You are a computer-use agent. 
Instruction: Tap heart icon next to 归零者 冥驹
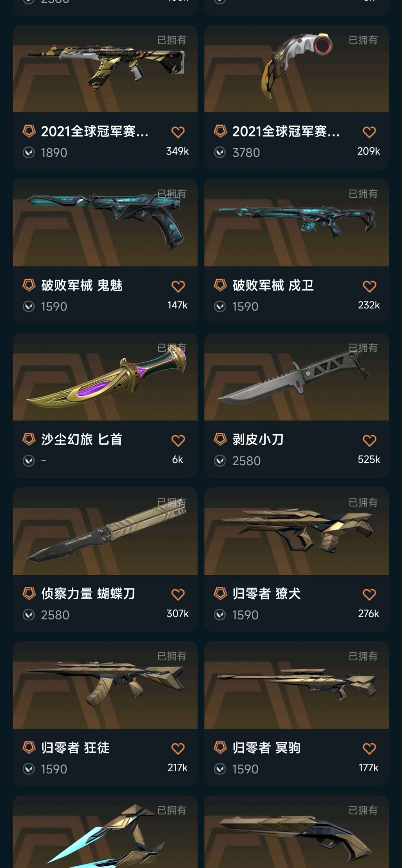click(x=369, y=749)
